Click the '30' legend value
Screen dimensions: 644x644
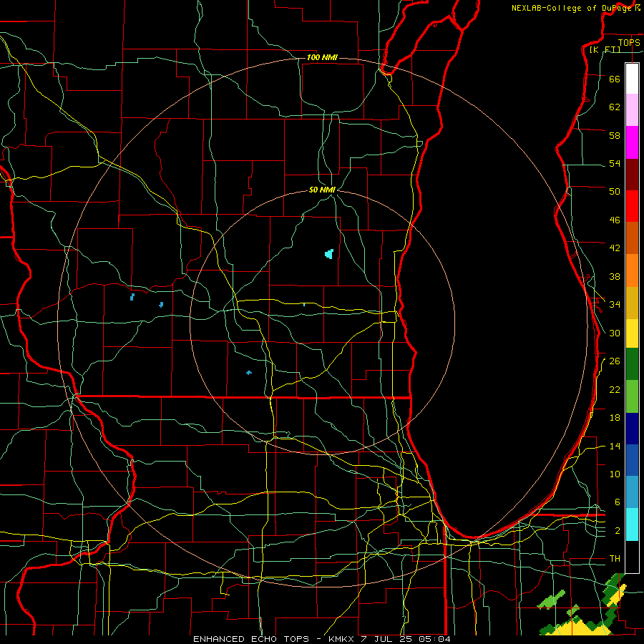[x=615, y=333]
